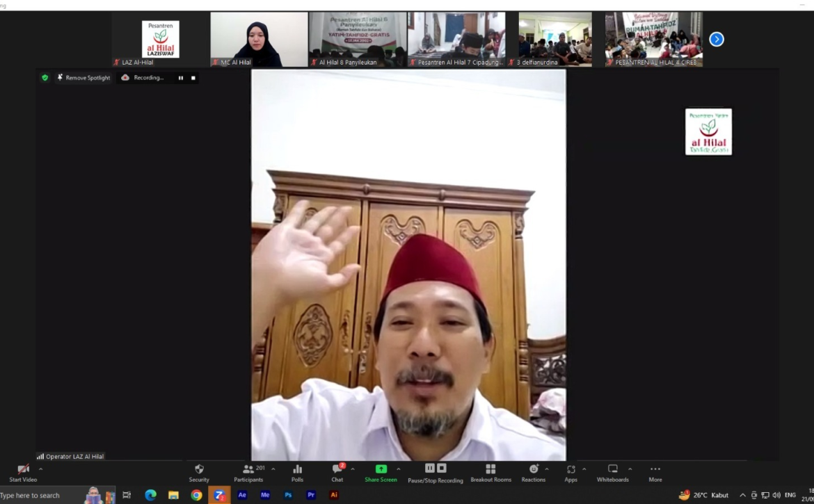814x504 pixels.
Task: Open the Apps menu item
Action: pos(570,473)
